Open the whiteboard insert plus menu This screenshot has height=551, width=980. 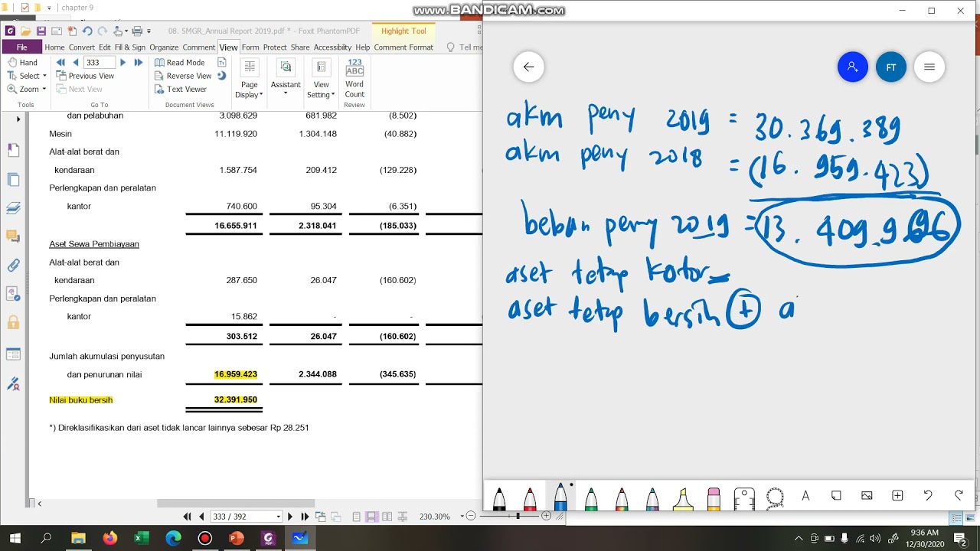pyautogui.click(x=897, y=496)
